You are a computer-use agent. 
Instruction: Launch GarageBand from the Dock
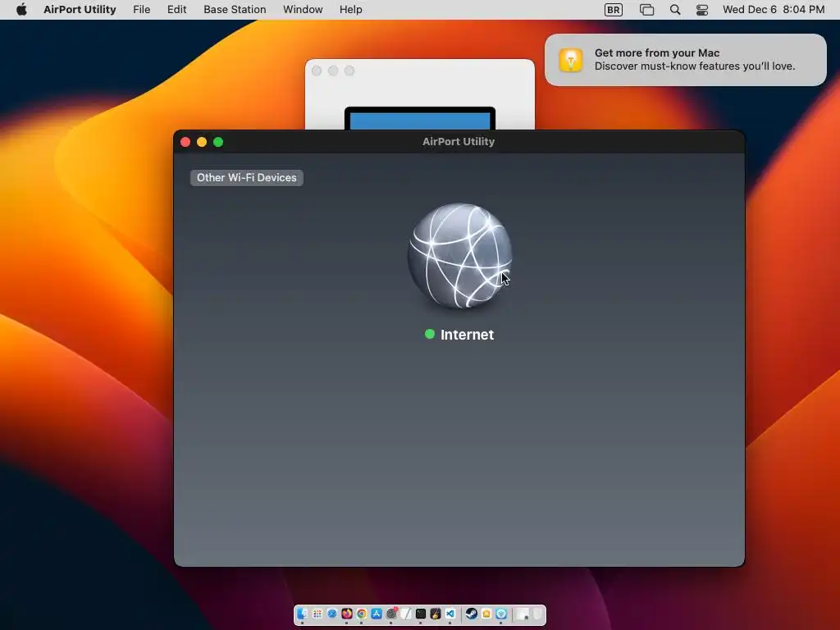click(x=436, y=614)
